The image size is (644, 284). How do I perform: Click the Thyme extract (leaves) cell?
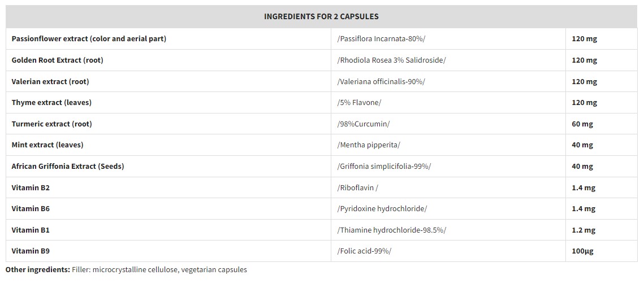tap(51, 102)
